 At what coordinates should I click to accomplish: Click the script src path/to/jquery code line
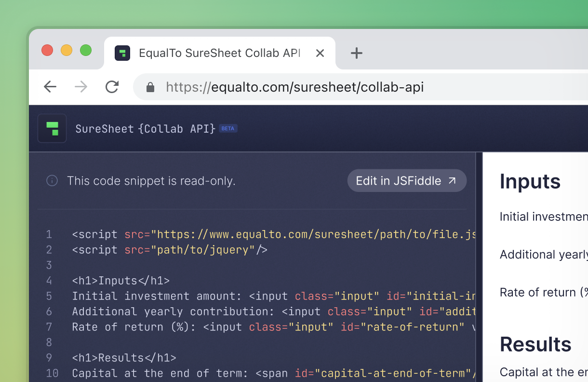pos(170,250)
